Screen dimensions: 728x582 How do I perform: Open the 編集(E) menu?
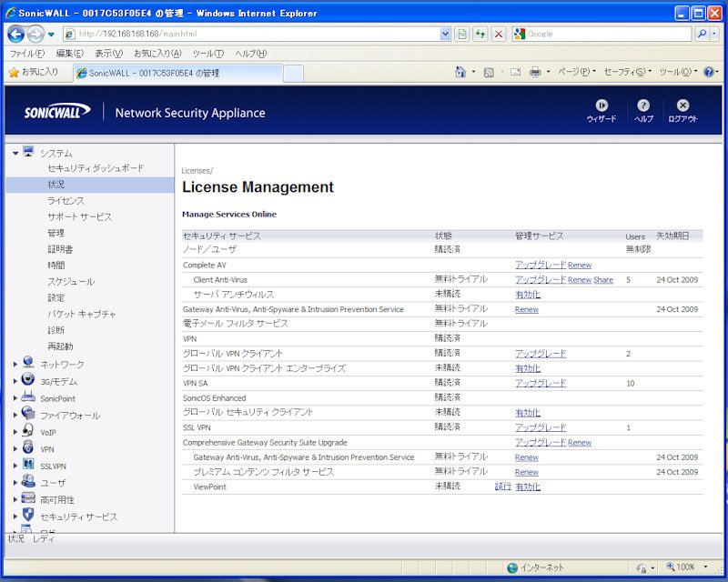pyautogui.click(x=70, y=54)
